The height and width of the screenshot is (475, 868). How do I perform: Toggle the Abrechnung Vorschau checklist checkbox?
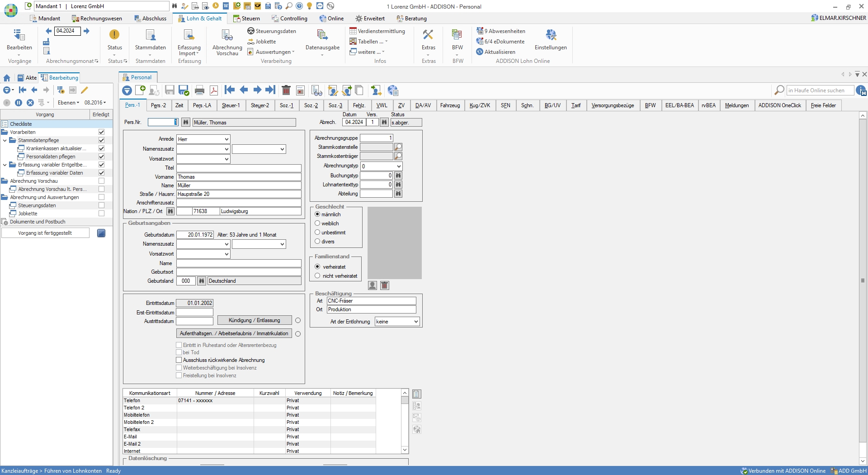tap(101, 181)
